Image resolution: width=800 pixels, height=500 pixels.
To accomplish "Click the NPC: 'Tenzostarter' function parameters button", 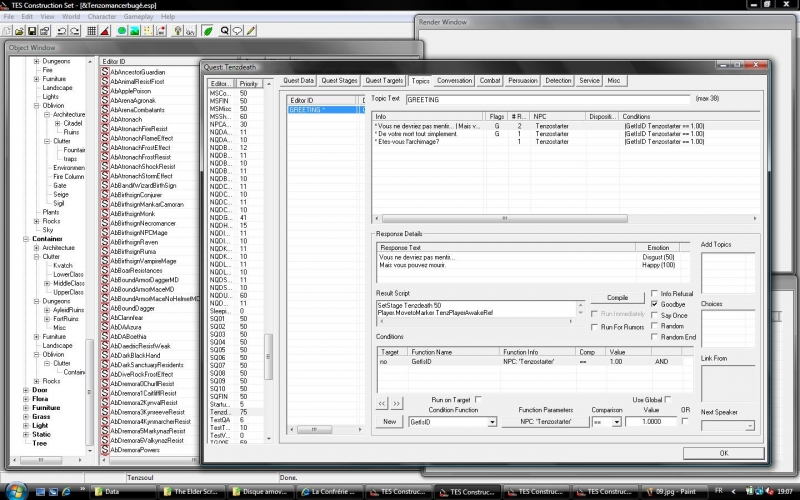I will tap(545, 422).
